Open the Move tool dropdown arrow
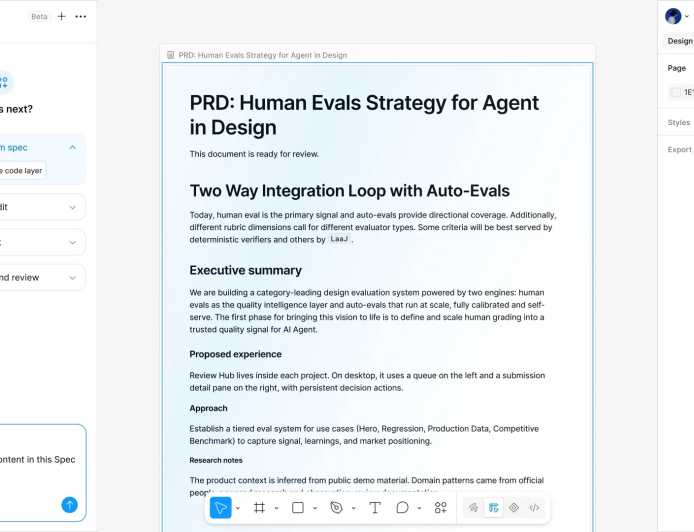 (x=238, y=508)
